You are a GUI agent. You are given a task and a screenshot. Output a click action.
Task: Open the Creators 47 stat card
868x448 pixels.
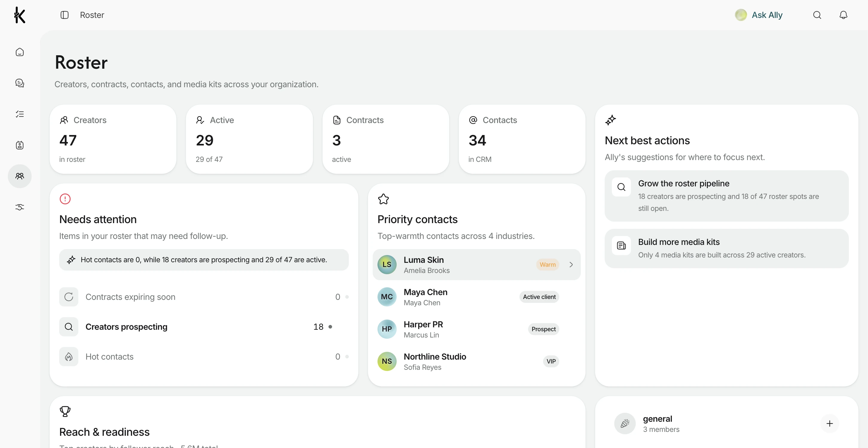pos(113,139)
